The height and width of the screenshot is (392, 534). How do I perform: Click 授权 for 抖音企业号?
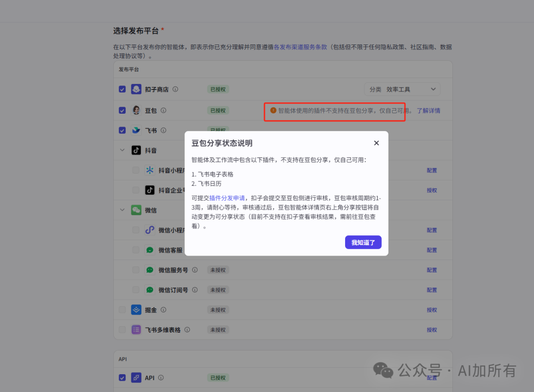[432, 190]
